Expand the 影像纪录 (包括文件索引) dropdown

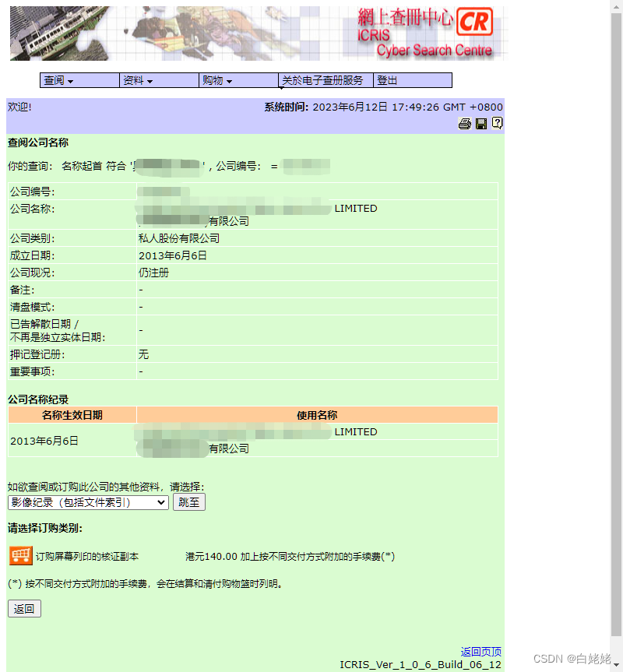pos(88,502)
